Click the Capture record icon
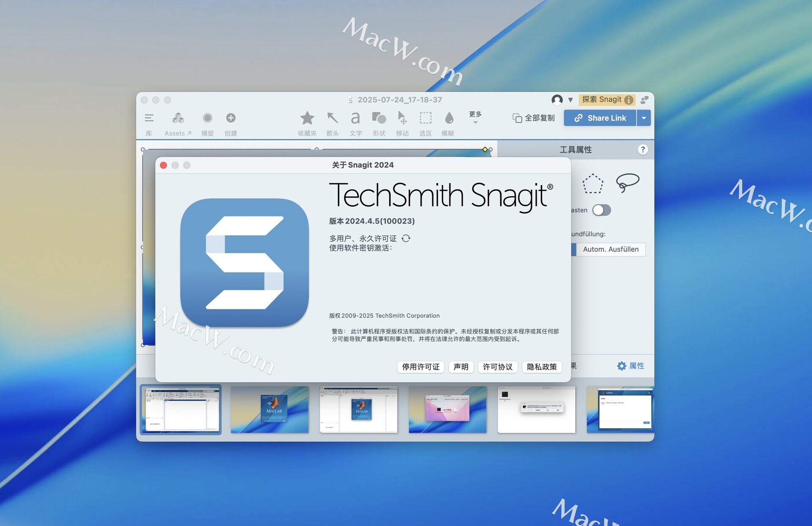The height and width of the screenshot is (526, 812). click(207, 118)
